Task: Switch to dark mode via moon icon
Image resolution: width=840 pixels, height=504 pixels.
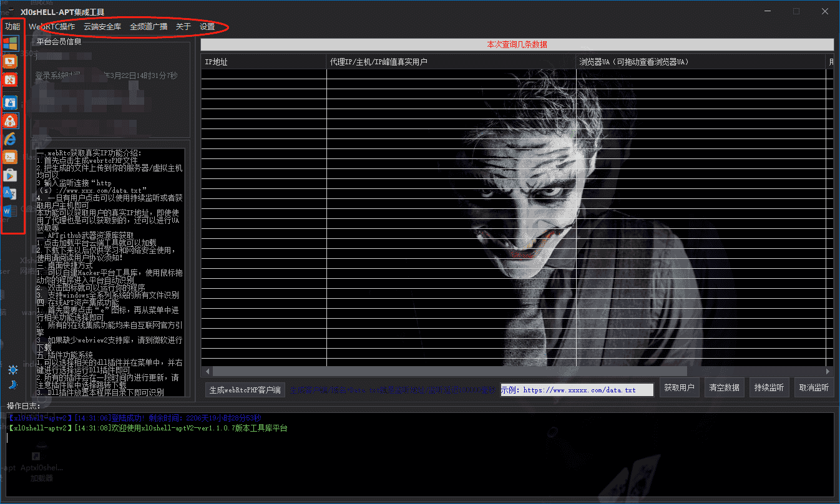Action: (x=12, y=384)
